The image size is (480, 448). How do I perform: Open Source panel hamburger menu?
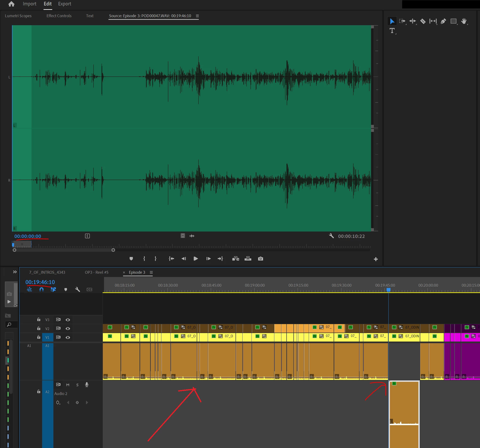(x=197, y=16)
